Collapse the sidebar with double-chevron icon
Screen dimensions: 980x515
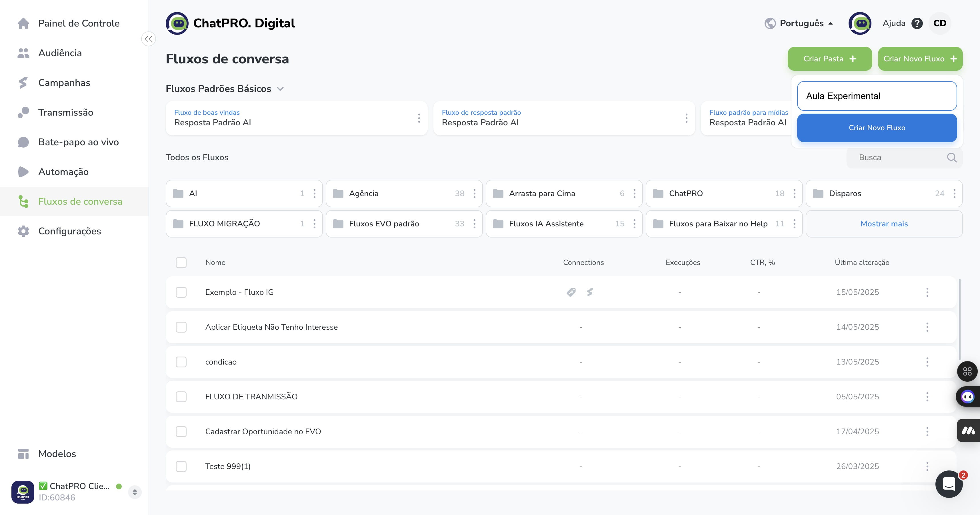(x=148, y=39)
